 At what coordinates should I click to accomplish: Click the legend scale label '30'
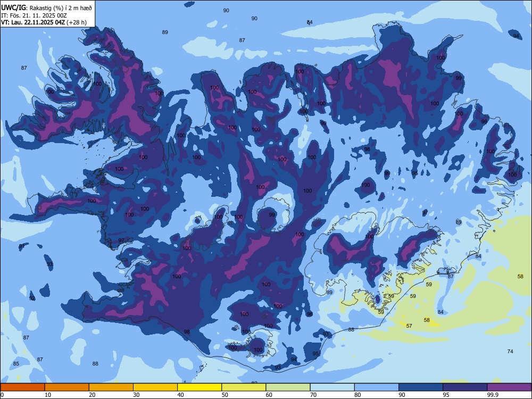click(x=136, y=395)
